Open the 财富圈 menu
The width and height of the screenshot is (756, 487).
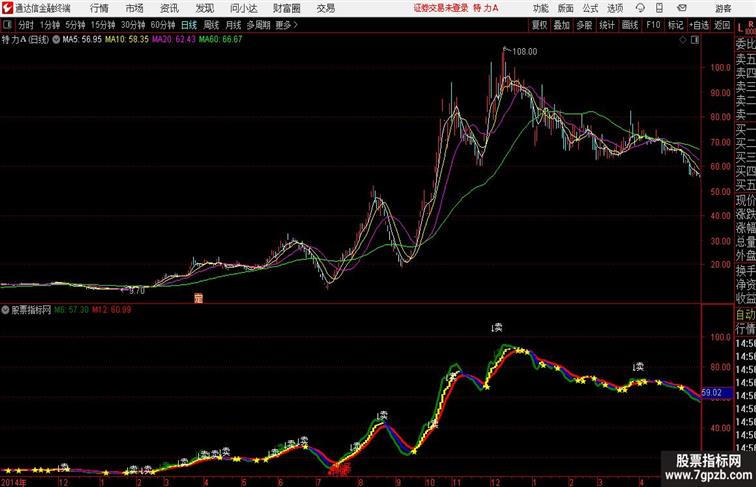(287, 8)
